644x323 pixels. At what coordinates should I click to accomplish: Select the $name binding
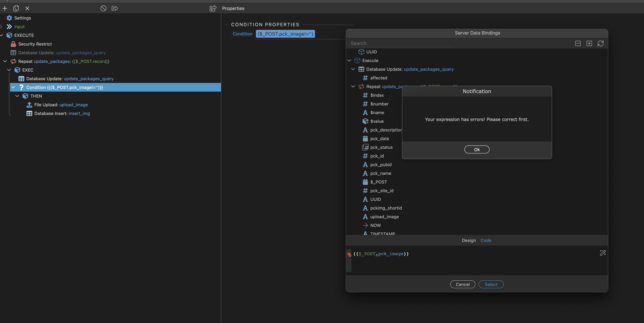pos(377,112)
